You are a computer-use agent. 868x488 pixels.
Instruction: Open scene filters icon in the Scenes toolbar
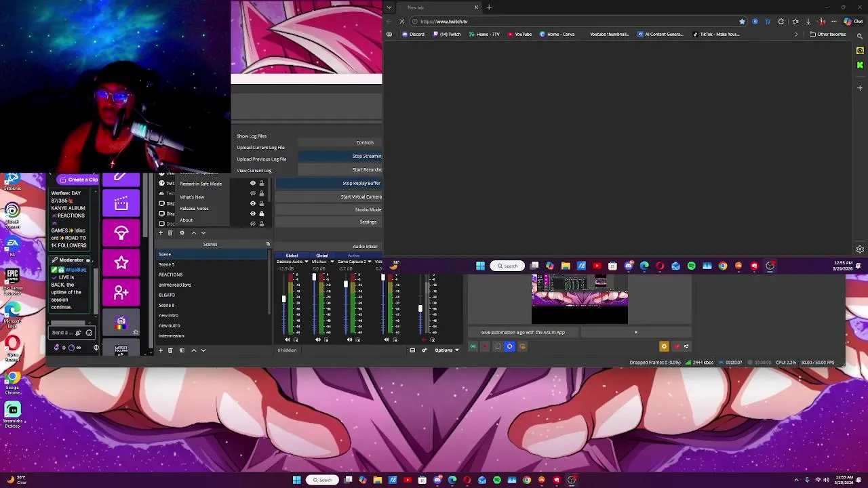click(182, 350)
